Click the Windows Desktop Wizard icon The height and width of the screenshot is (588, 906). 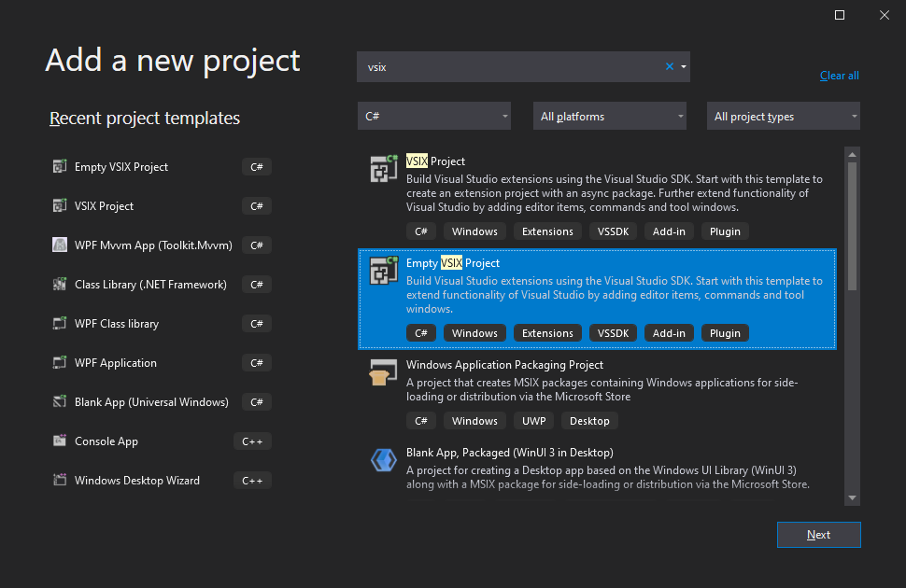pos(60,480)
